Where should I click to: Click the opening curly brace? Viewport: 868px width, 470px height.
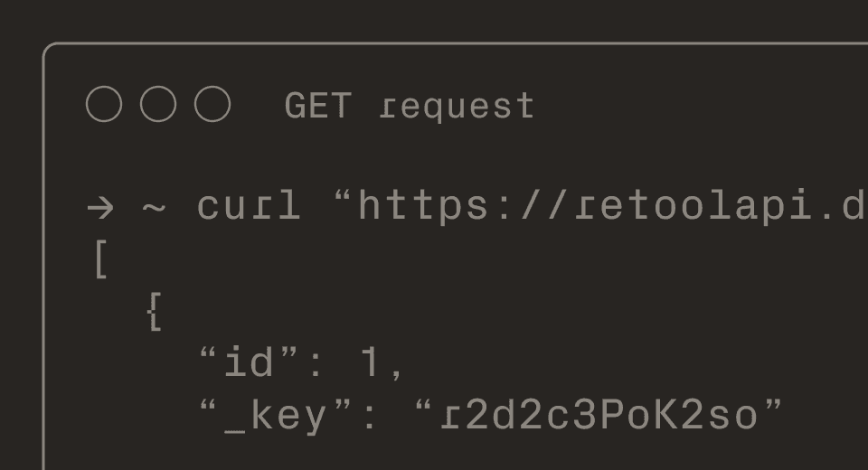(x=155, y=312)
